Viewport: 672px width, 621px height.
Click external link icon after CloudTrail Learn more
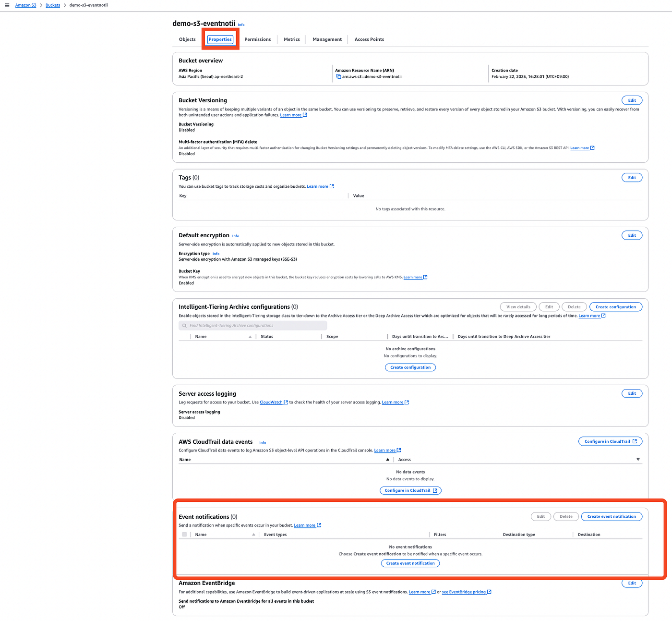click(399, 450)
